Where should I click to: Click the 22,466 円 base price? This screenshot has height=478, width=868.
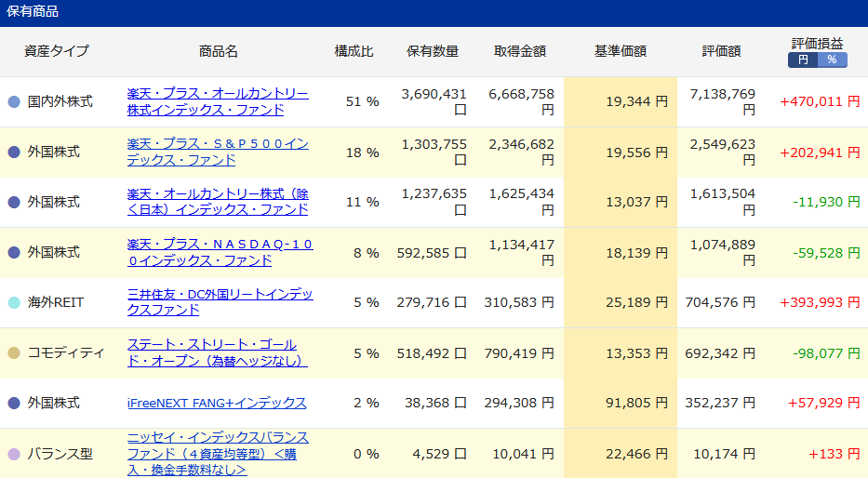click(636, 454)
